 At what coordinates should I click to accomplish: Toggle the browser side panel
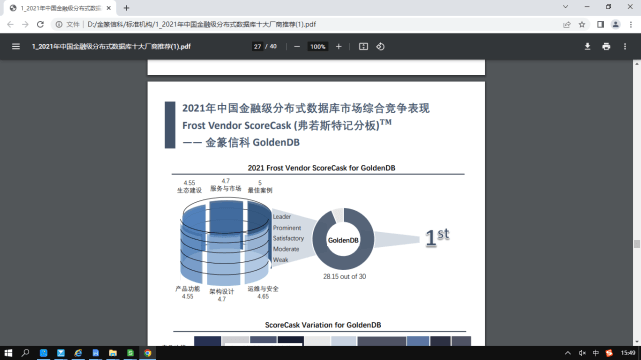click(x=601, y=25)
